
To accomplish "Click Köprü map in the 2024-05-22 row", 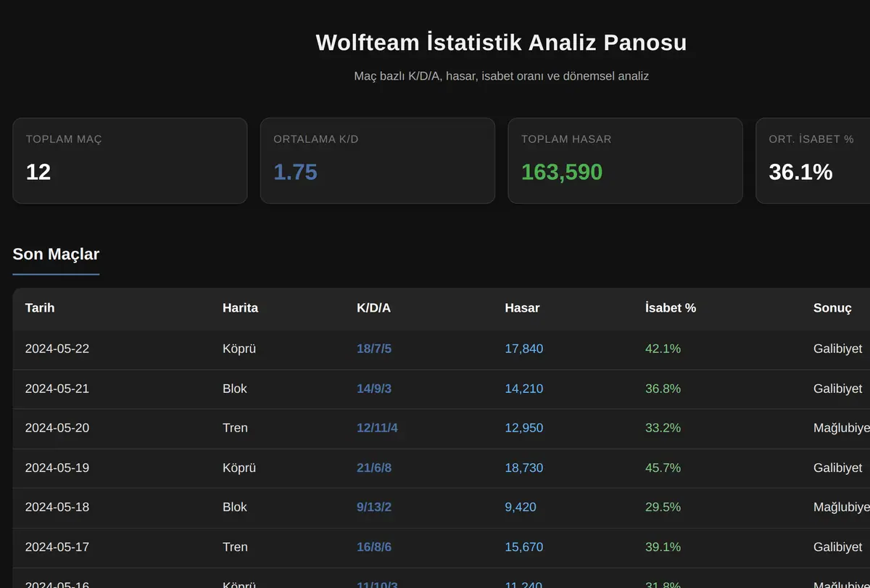I will pyautogui.click(x=239, y=349).
